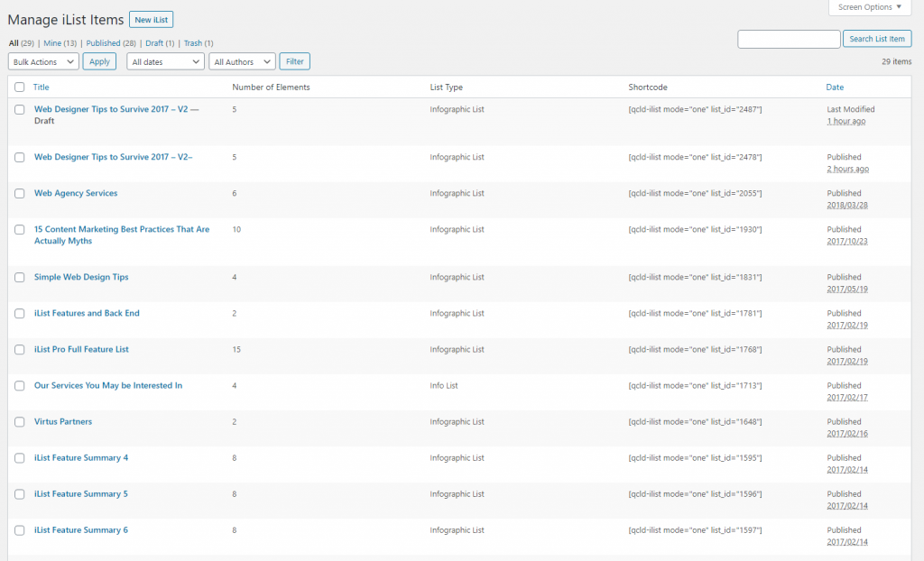This screenshot has height=561, width=924.
Task: Check the iList Pro Full Feature List checkbox
Action: coord(19,349)
